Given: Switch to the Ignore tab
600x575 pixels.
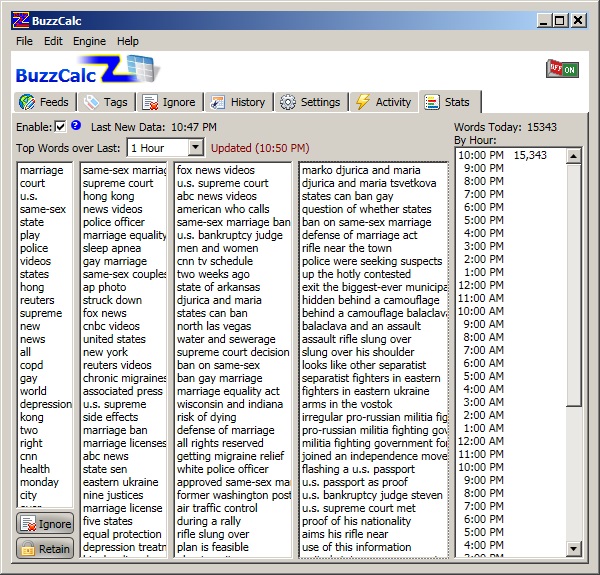Looking at the screenshot, I should point(170,102).
